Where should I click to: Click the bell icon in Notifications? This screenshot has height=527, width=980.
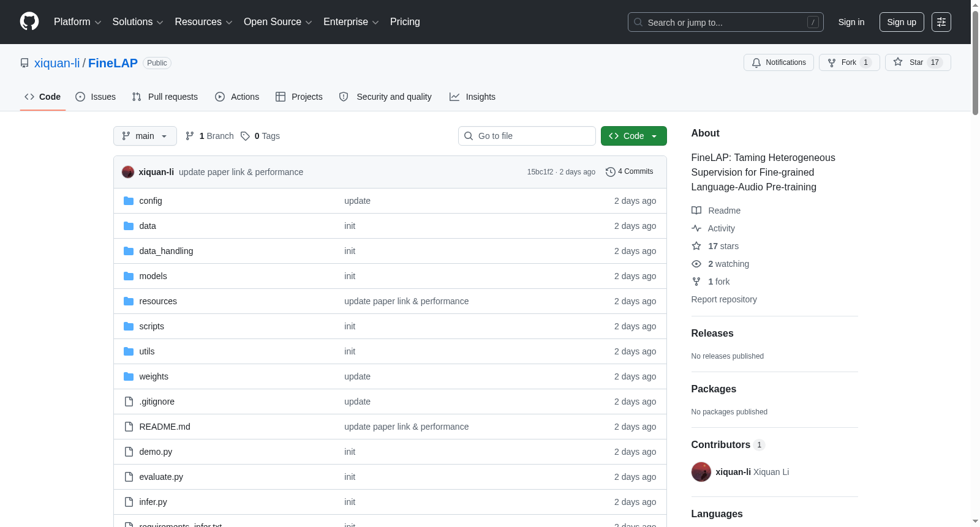point(756,62)
